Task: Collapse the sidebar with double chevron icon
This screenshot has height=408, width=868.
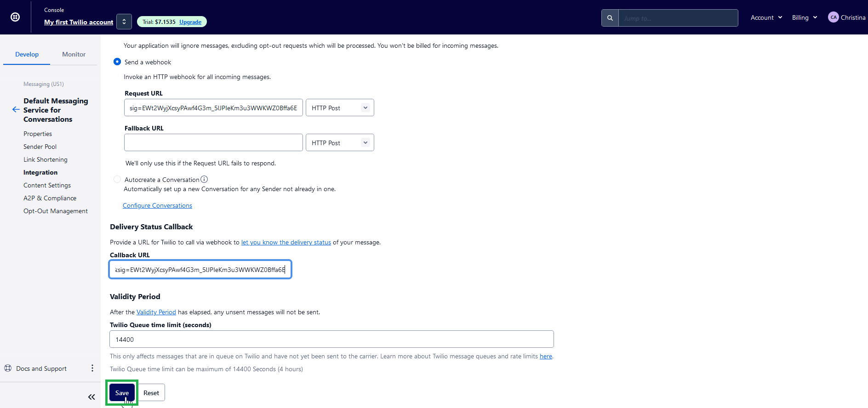Action: (x=91, y=397)
